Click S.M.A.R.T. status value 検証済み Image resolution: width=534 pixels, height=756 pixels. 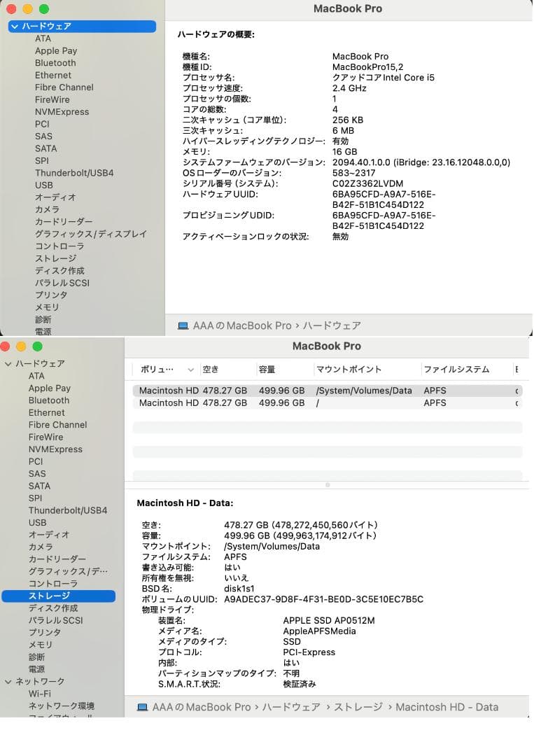click(x=300, y=684)
